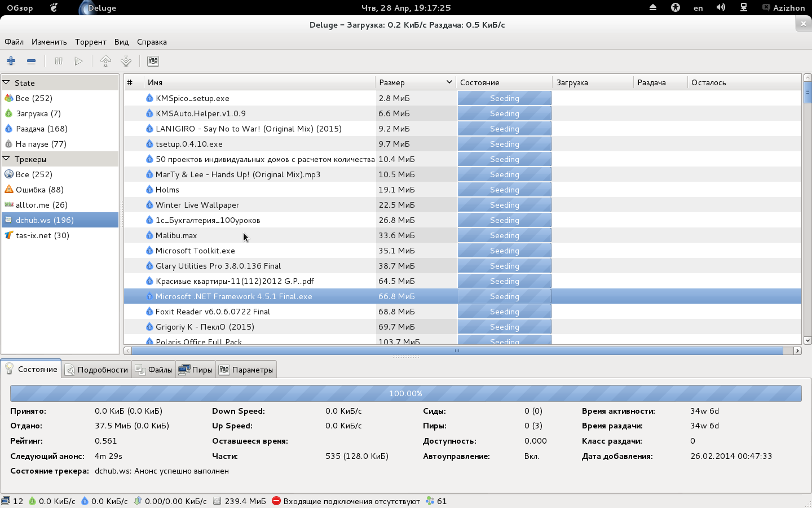
Task: Select Glary Utilities Pro 3.8.0.136 Final
Action: (462, 266)
